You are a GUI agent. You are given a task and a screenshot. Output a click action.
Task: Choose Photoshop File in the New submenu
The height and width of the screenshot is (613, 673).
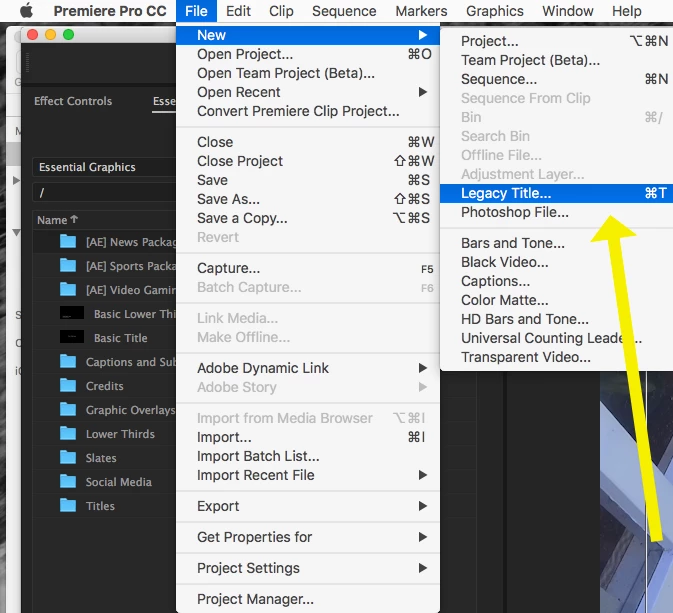[x=556, y=212]
